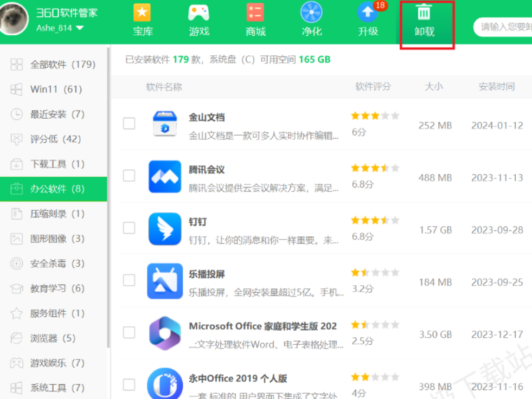
Task: Click the 安全杀毒 shield icon
Action: 16,263
